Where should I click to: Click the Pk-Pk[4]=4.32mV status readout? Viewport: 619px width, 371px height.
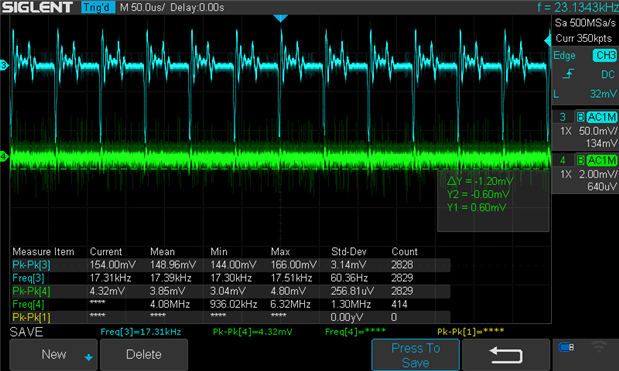252,332
